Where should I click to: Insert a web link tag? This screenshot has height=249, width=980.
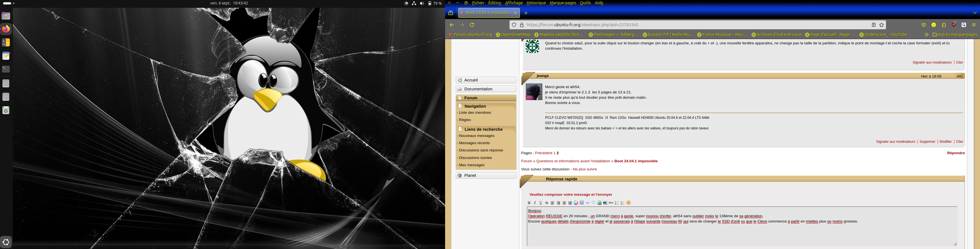(599, 203)
